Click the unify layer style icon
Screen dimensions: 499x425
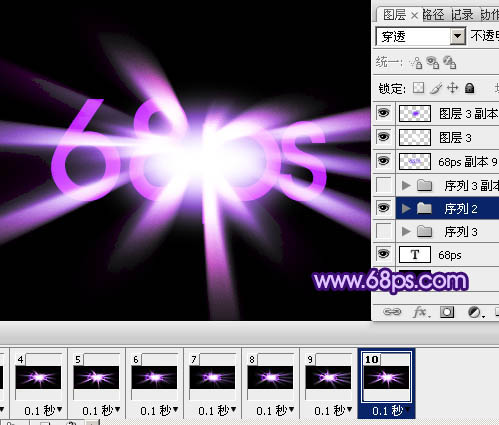click(449, 62)
